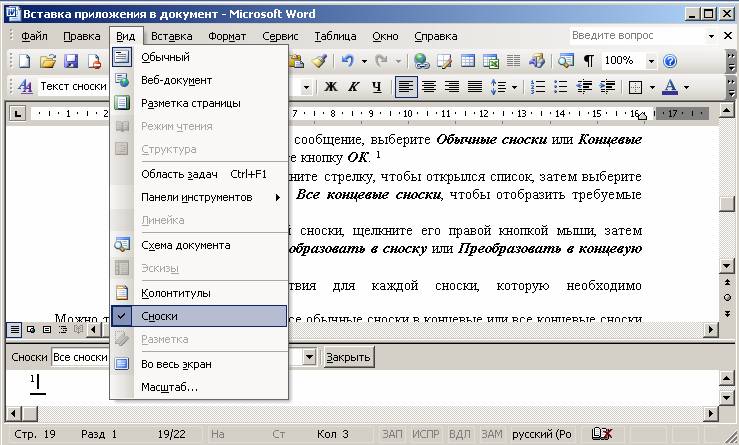This screenshot has width=739, height=445.
Task: Toggle show paragraph marks (¶)
Action: click(x=589, y=61)
